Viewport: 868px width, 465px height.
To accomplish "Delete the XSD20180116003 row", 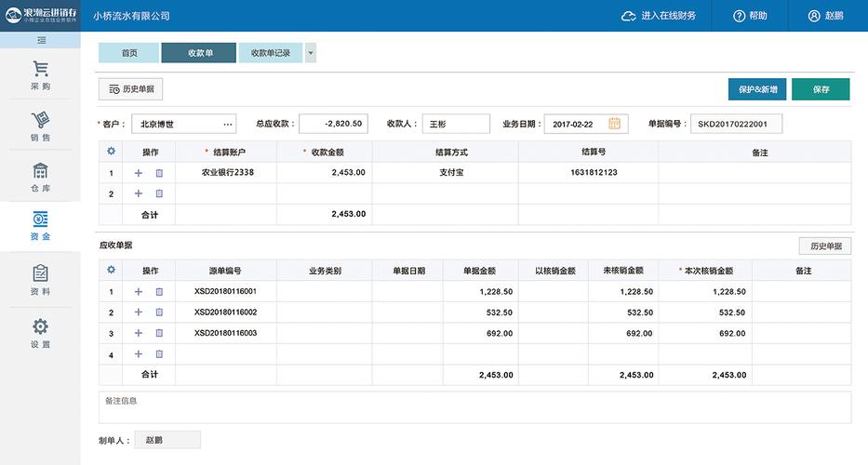I will [159, 333].
